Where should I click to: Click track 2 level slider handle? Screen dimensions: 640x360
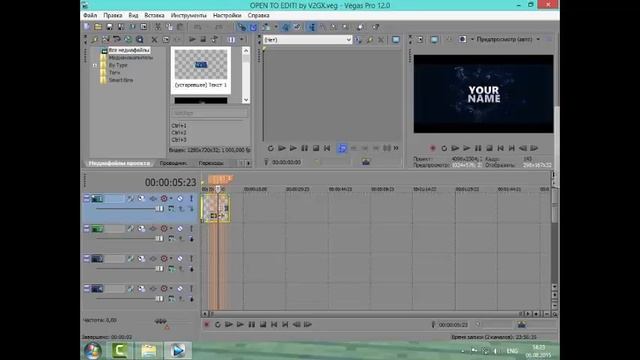tap(159, 239)
